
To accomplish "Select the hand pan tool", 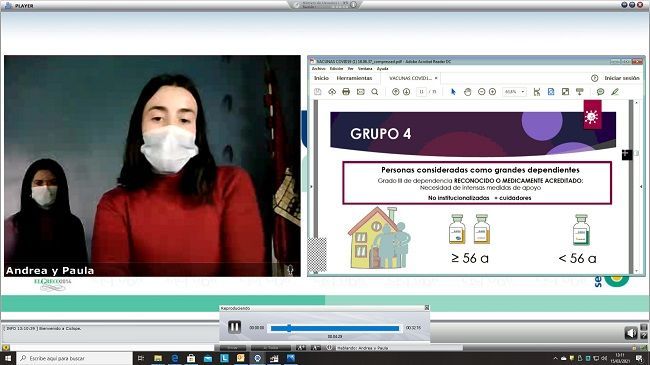I will [x=468, y=92].
